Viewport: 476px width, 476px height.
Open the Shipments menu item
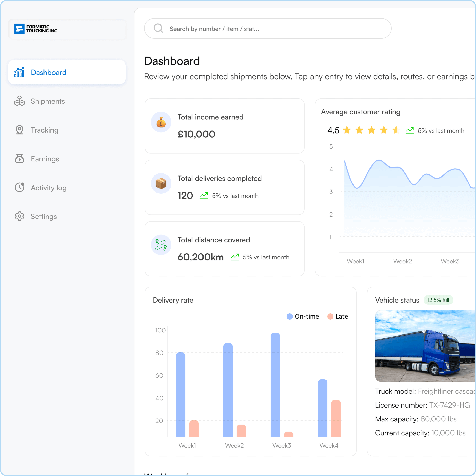[x=48, y=101]
